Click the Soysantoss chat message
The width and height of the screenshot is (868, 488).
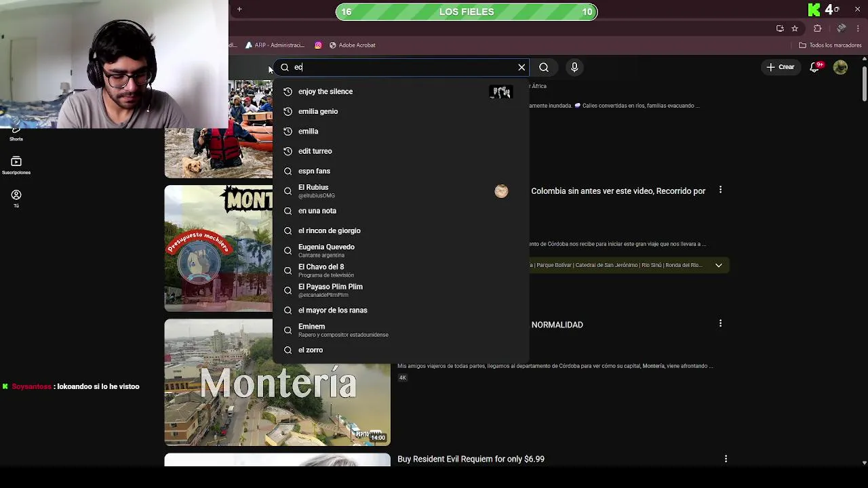71,386
